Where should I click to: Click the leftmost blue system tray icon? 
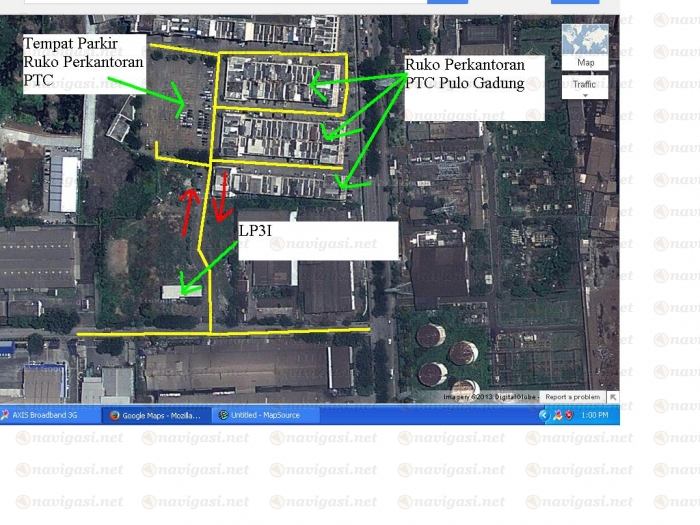point(545,415)
